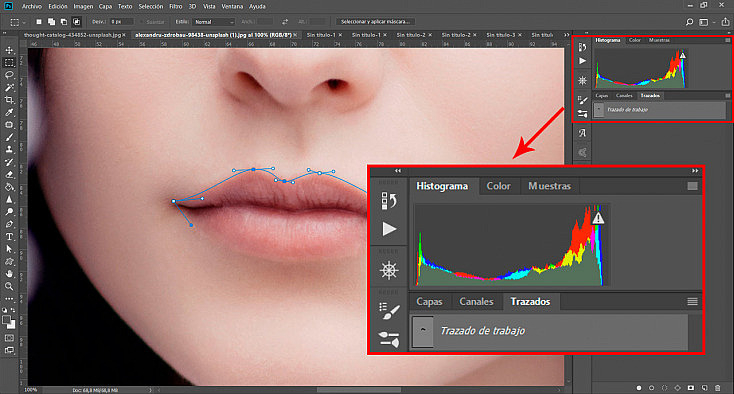Open the Edición menu
This screenshot has height=394, width=734.
pos(58,7)
